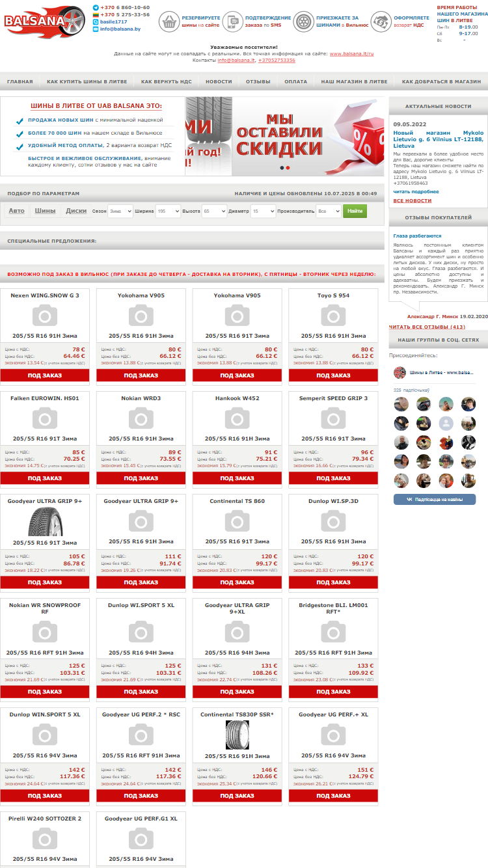Image resolution: width=488 pixels, height=868 pixels.
Task: Click placeholder camera image of Continental TS 860
Action: click(237, 521)
